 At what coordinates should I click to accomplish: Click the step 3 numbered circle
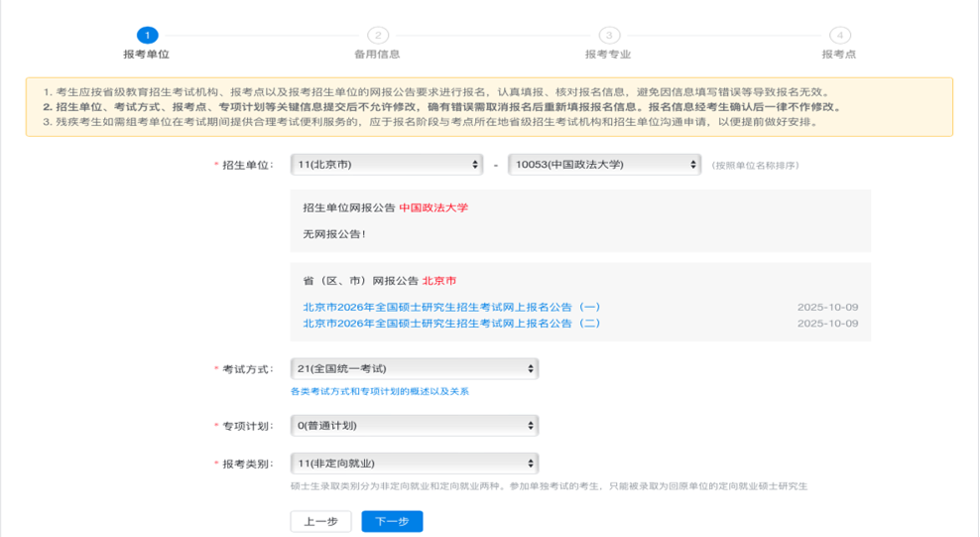click(609, 36)
